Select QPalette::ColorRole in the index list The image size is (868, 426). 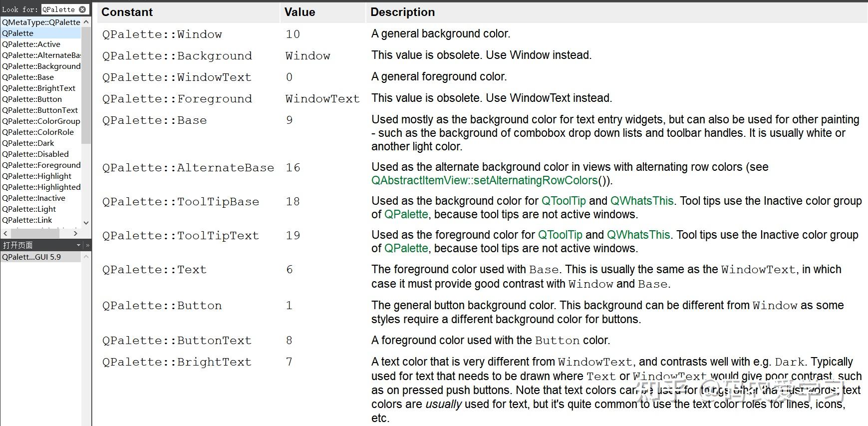[x=38, y=132]
